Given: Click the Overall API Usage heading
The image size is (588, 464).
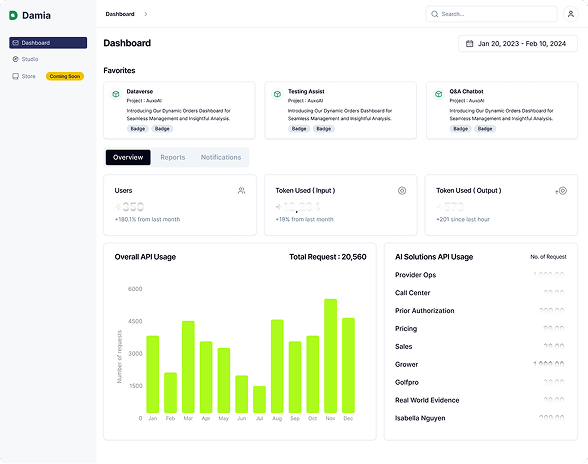Looking at the screenshot, I should 145,257.
